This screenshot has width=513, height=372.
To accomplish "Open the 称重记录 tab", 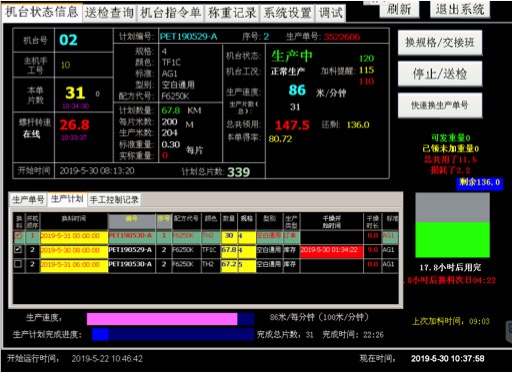I will point(232,13).
